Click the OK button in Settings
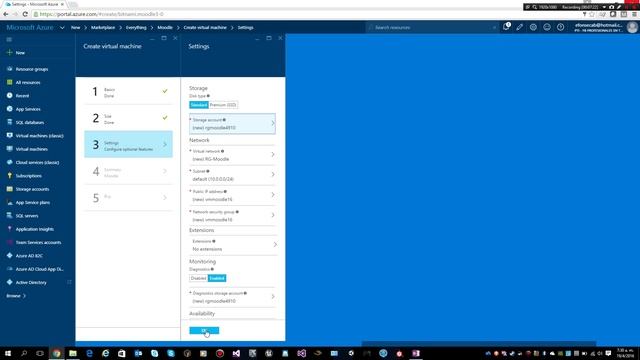This screenshot has width=640, height=360. (204, 330)
